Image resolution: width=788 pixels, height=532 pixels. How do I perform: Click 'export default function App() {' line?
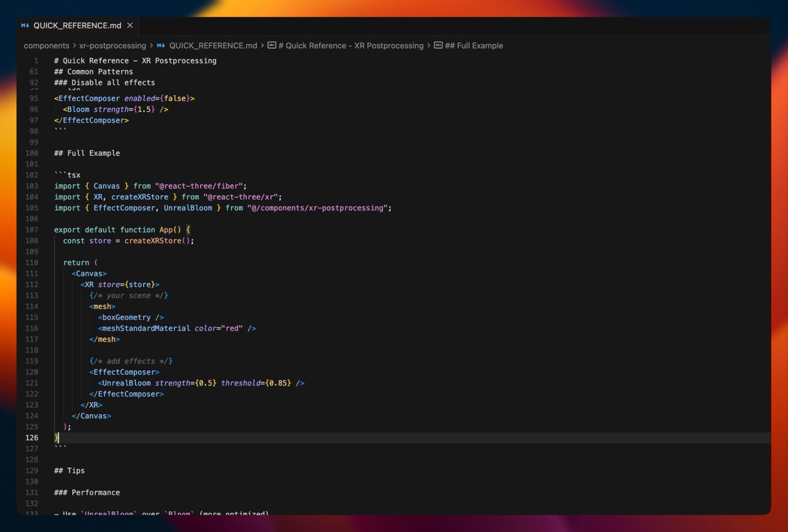tap(122, 230)
